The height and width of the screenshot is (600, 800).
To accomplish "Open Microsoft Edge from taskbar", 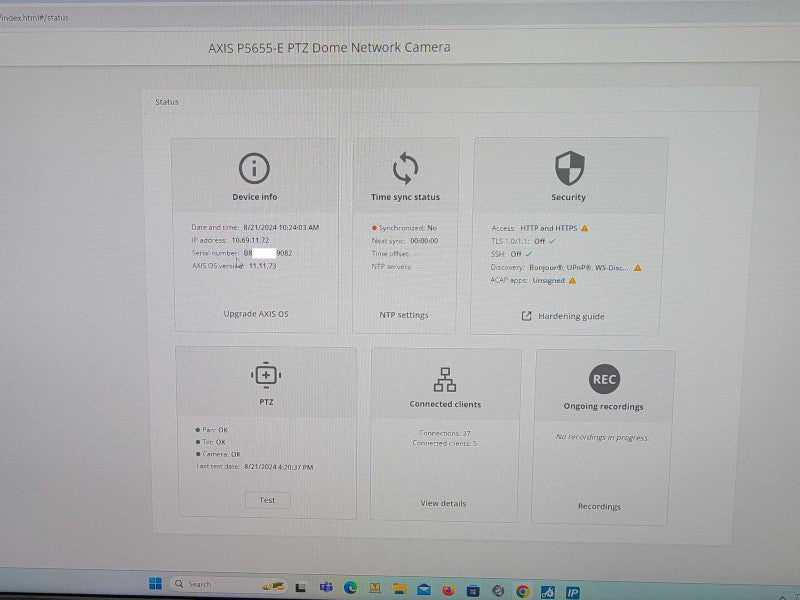I will click(350, 588).
